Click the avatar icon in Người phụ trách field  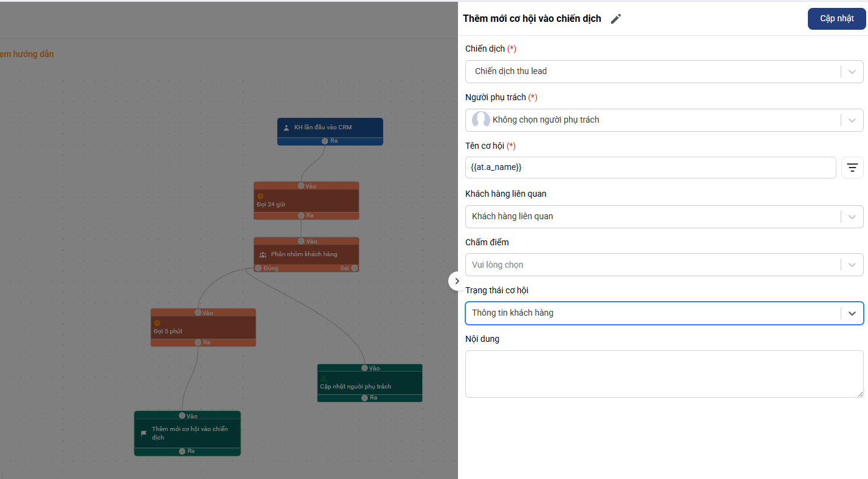(480, 120)
